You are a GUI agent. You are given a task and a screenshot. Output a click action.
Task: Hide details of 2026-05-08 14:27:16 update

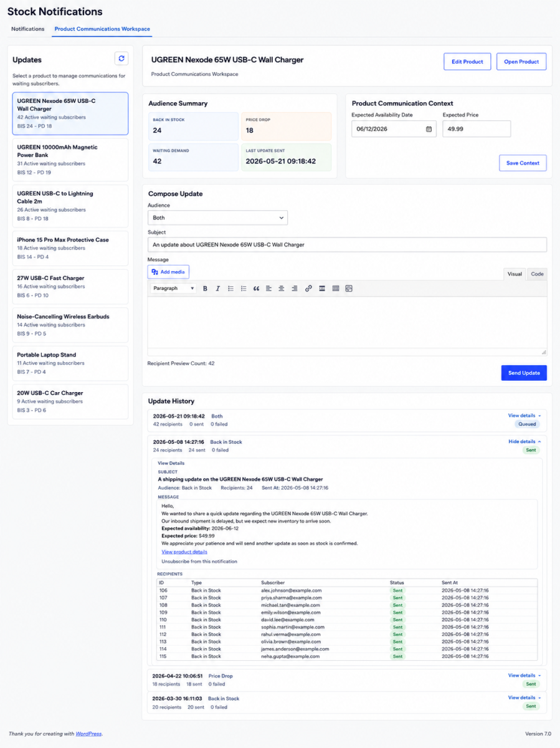(x=524, y=441)
